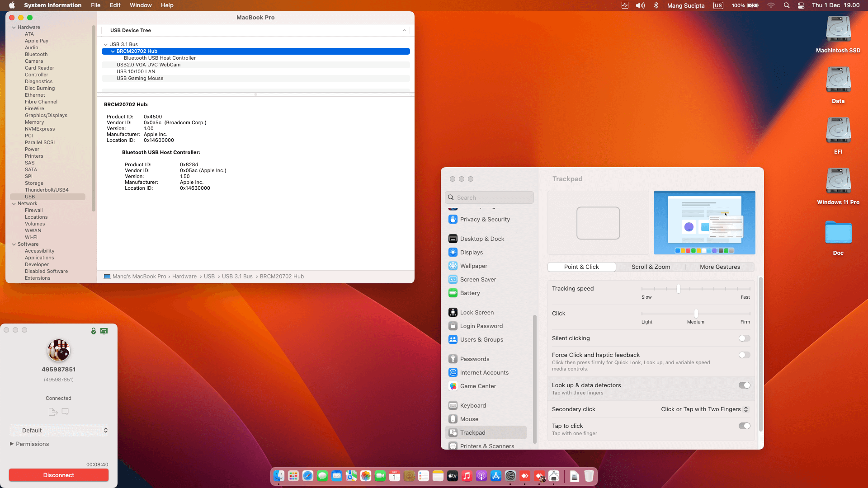Open Maps app in the Dock
The image size is (868, 488).
click(x=351, y=476)
